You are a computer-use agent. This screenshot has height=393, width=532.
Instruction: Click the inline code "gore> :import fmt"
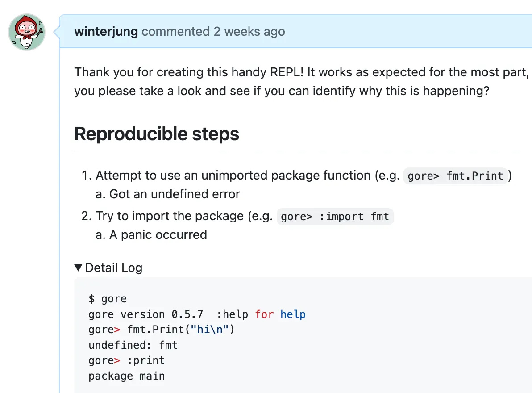[335, 217]
